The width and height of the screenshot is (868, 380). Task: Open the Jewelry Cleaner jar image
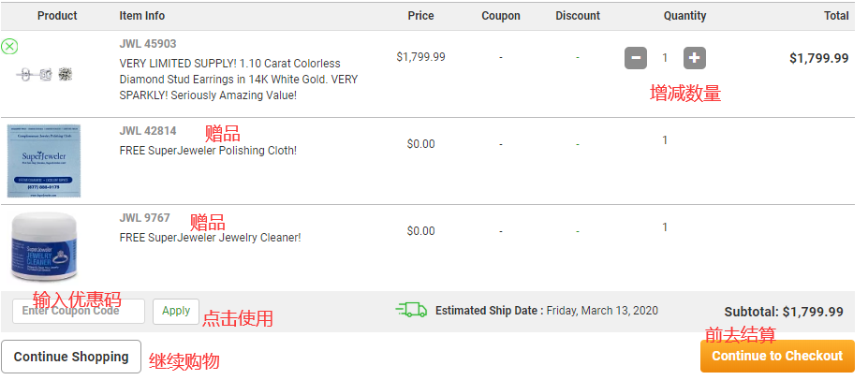(x=44, y=247)
